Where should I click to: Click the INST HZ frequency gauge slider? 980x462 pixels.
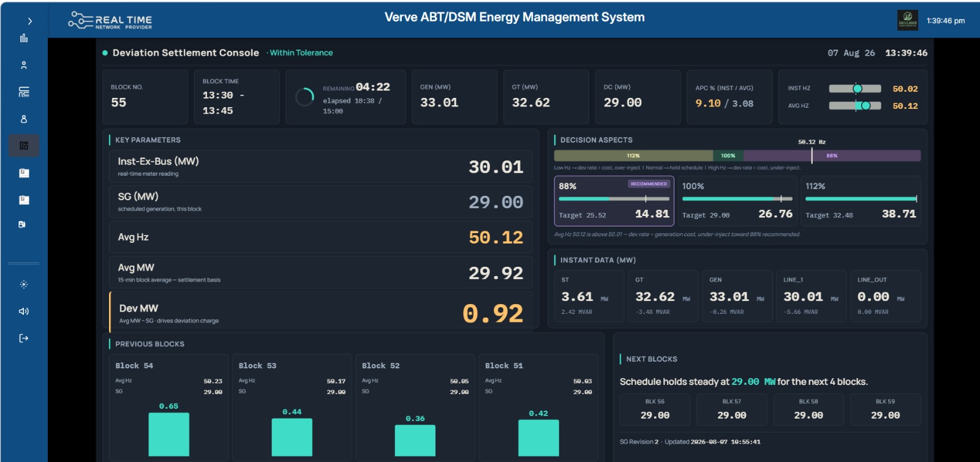[x=855, y=89]
